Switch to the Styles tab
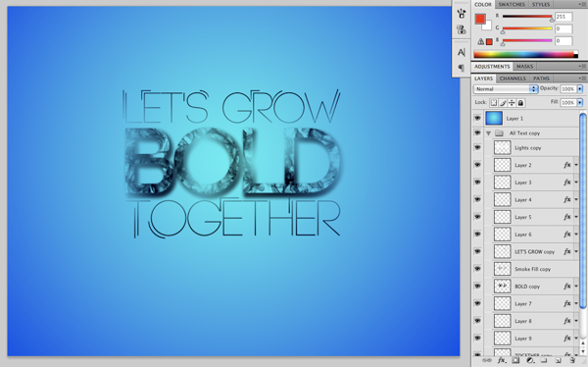The width and height of the screenshot is (588, 367). pos(541,5)
